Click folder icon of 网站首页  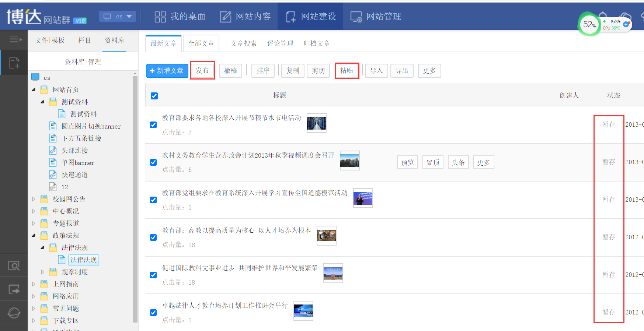pyautogui.click(x=45, y=89)
